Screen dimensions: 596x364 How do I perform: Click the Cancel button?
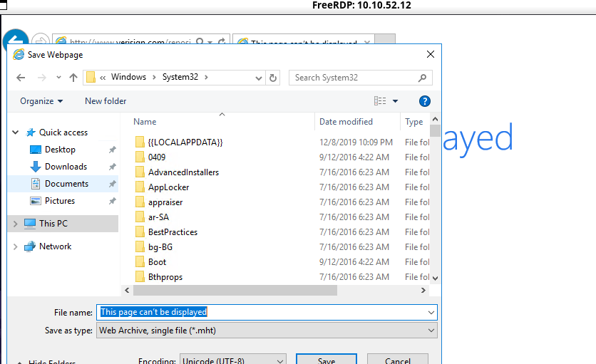point(398,360)
